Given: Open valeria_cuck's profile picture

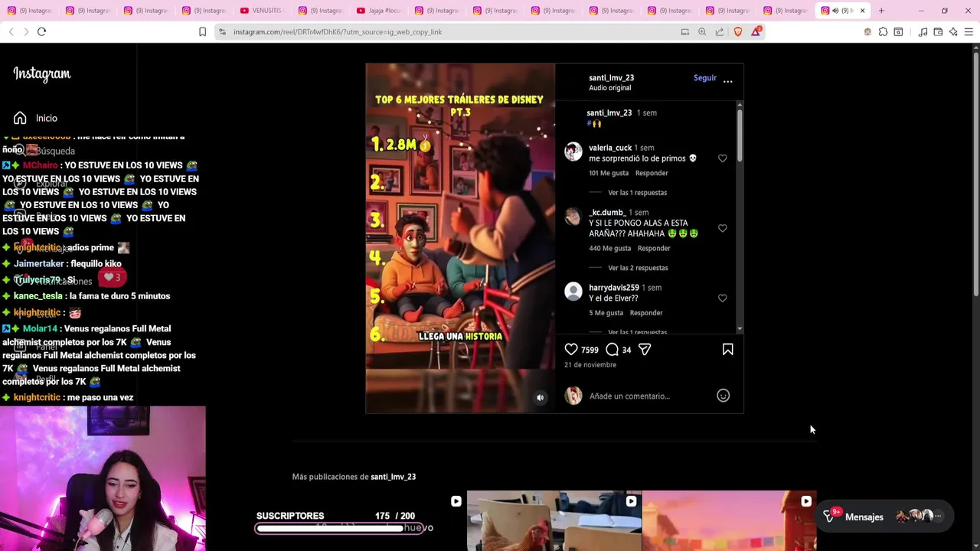Looking at the screenshot, I should [573, 151].
